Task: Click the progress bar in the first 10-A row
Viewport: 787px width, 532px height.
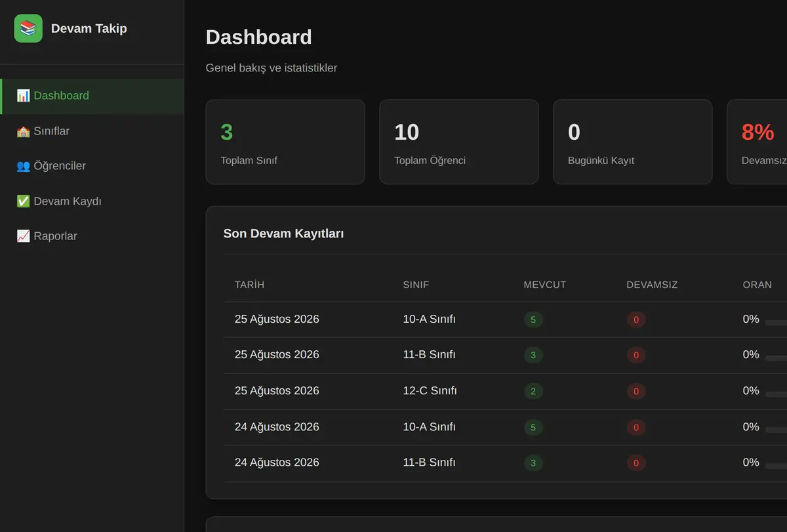Action: click(x=776, y=323)
